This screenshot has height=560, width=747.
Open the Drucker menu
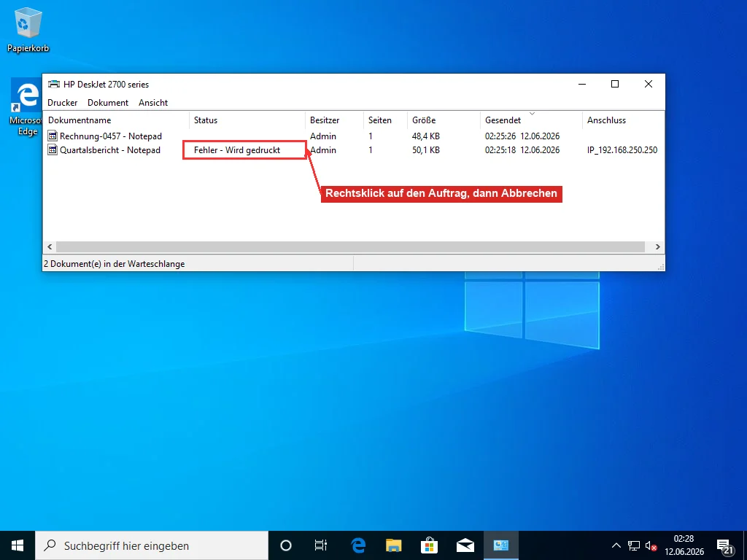pyautogui.click(x=63, y=102)
